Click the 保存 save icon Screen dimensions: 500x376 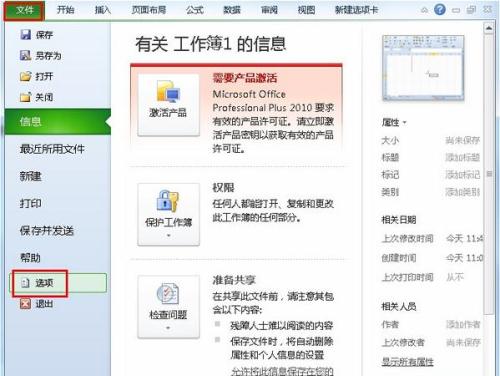pos(25,35)
